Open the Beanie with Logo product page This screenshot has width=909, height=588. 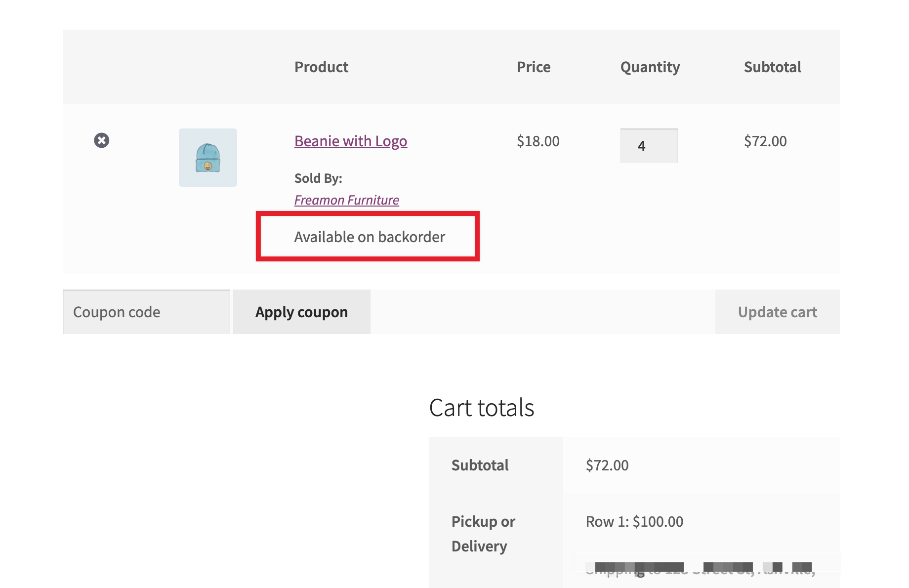(x=350, y=141)
